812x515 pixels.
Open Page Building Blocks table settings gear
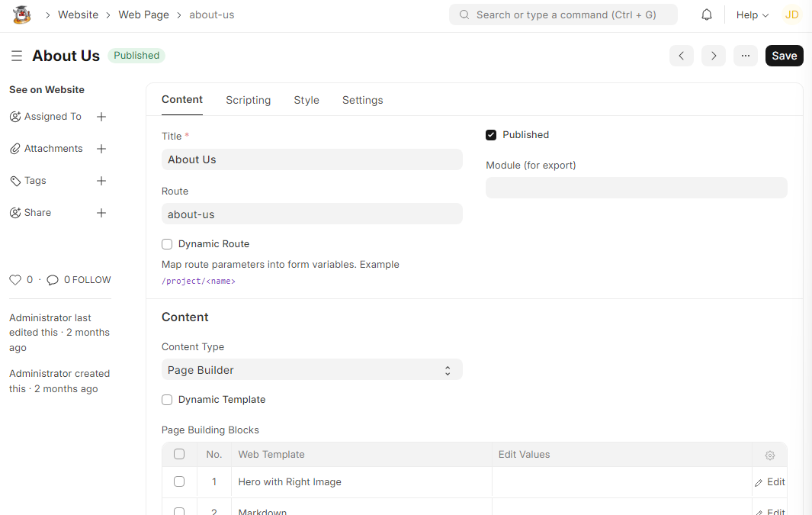click(x=770, y=455)
